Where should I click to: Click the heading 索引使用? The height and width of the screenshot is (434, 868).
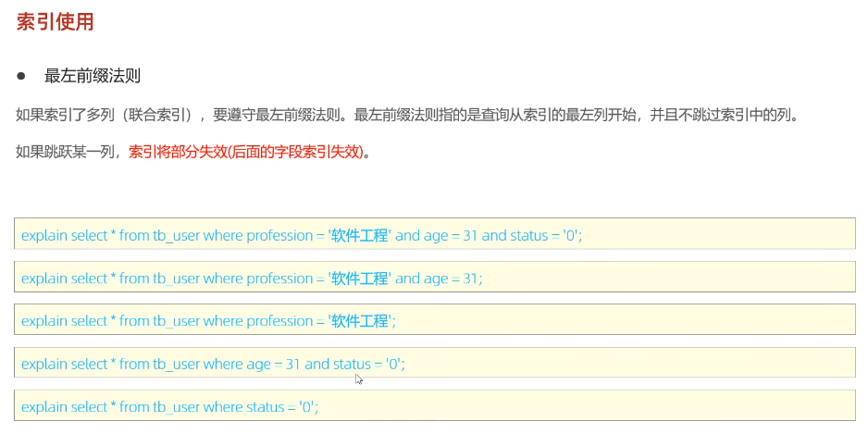(55, 21)
